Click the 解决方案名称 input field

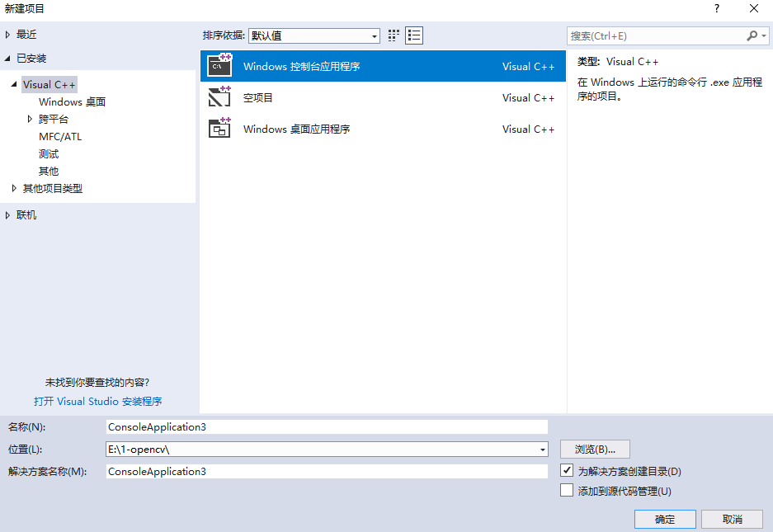[x=327, y=471]
